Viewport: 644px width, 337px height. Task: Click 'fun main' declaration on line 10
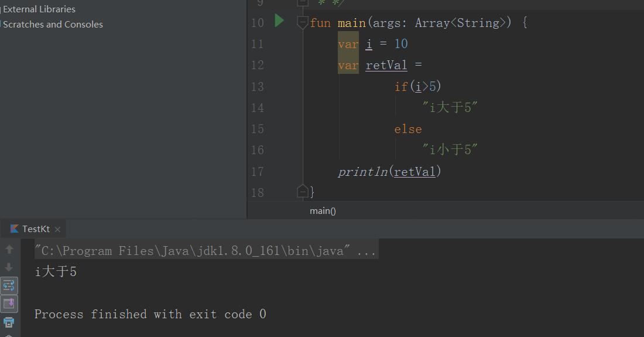(338, 23)
